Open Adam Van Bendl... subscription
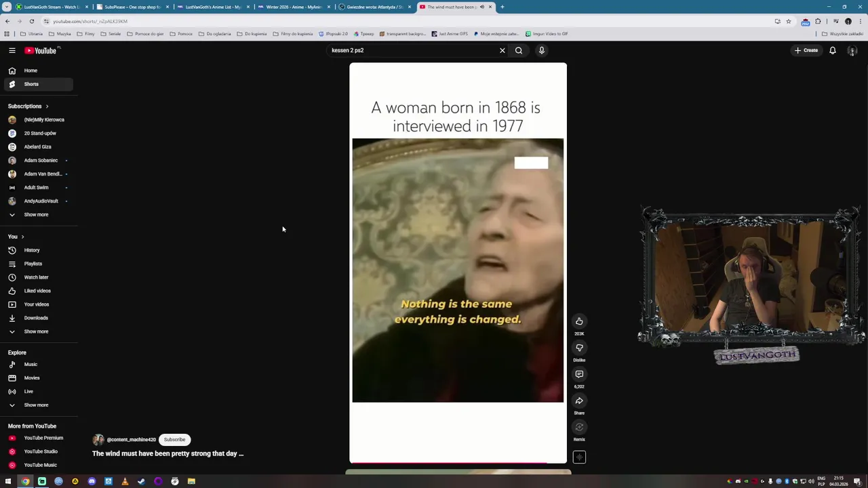 (37, 174)
